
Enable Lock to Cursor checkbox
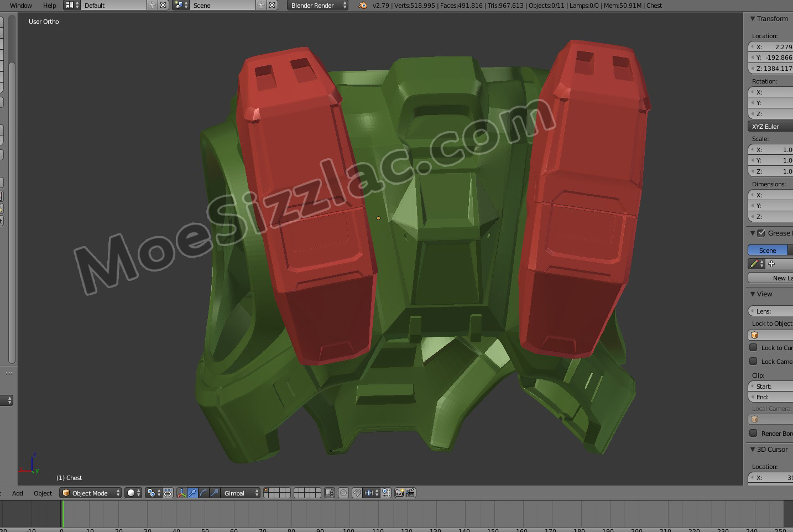point(753,347)
